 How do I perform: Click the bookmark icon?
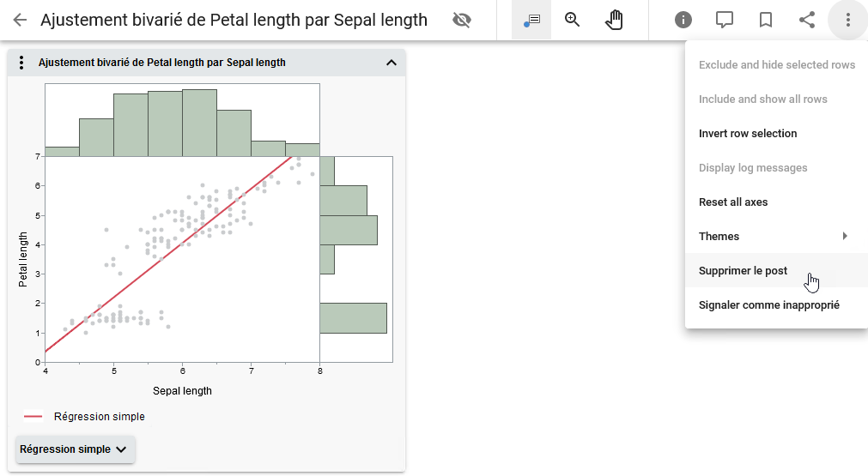click(766, 20)
